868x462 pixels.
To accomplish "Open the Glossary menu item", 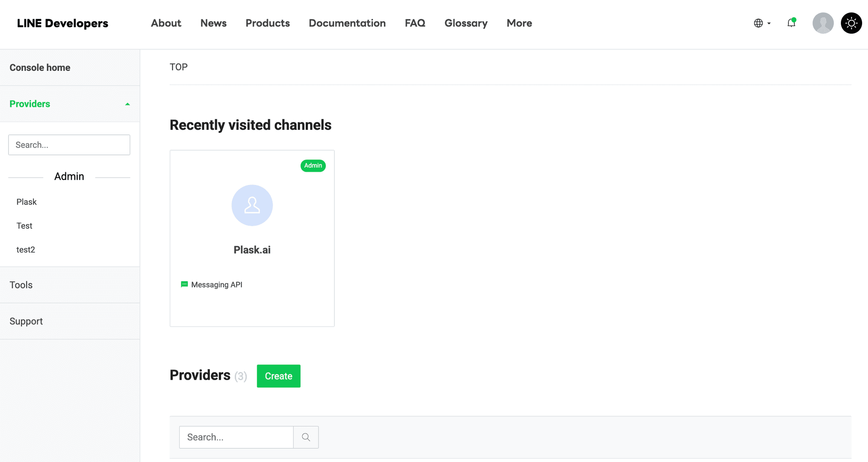I will [x=466, y=23].
